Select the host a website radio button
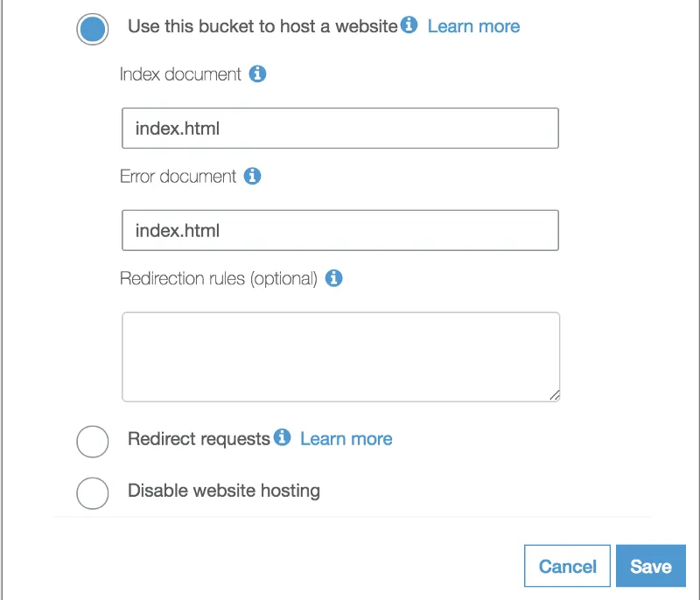Viewport: 700px width, 600px height. 93,29
